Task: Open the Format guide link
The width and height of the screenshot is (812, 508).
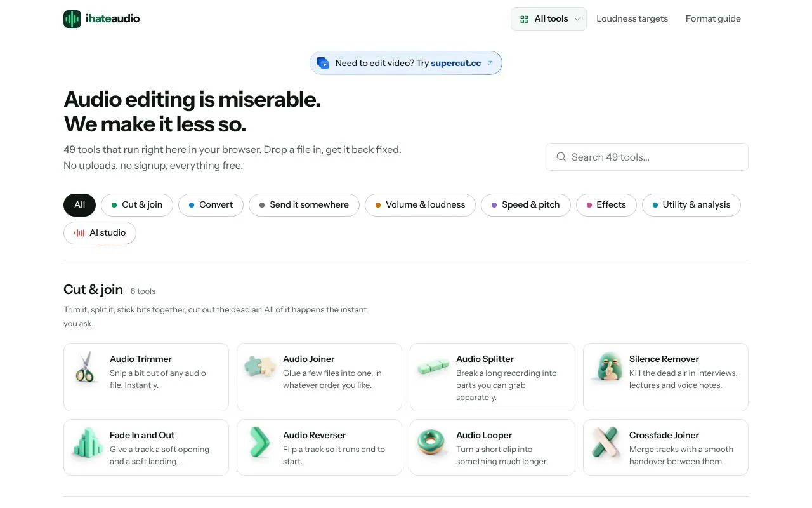Action: click(713, 19)
